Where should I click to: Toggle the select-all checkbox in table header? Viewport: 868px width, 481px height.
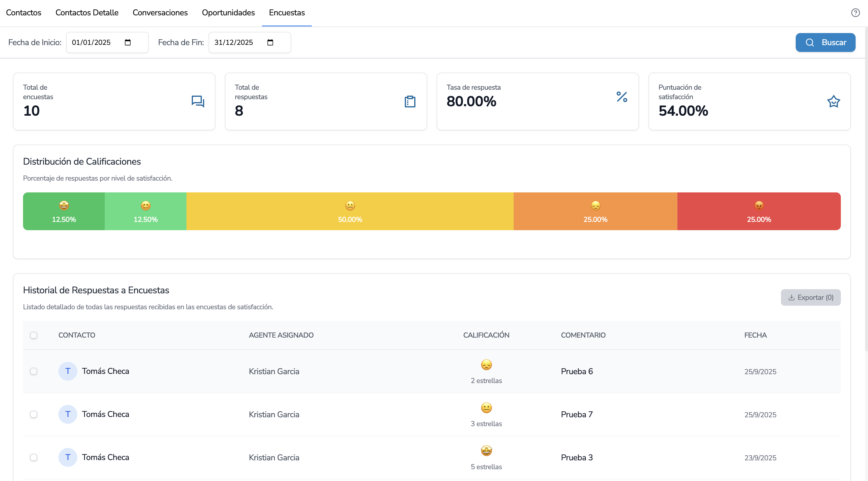(34, 335)
